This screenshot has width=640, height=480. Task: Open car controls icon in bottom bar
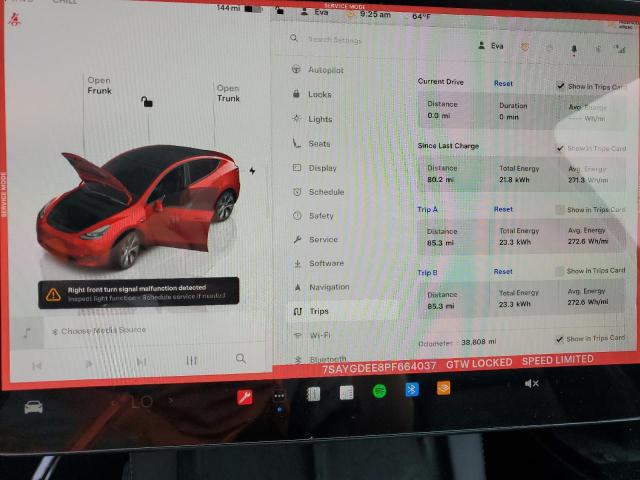(33, 407)
